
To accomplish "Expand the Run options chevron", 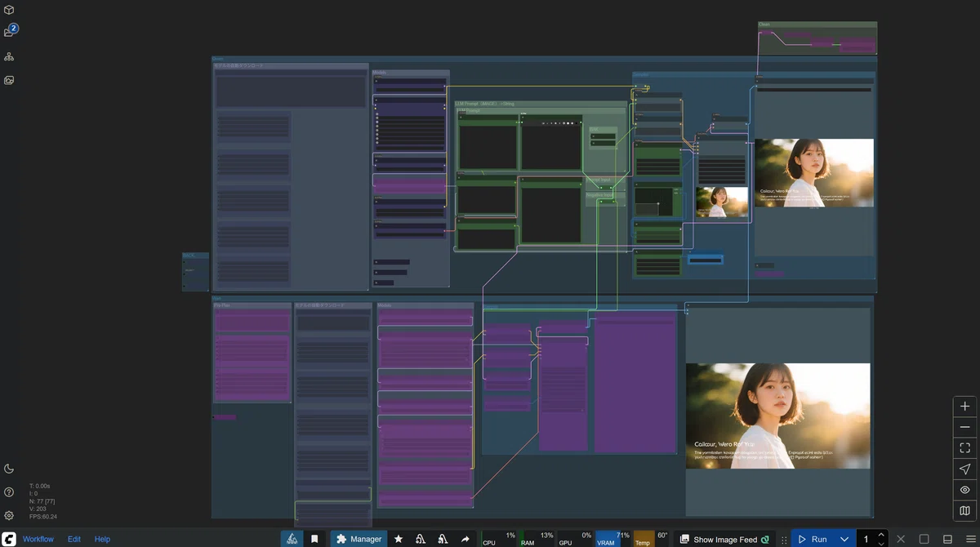I will pyautogui.click(x=844, y=539).
